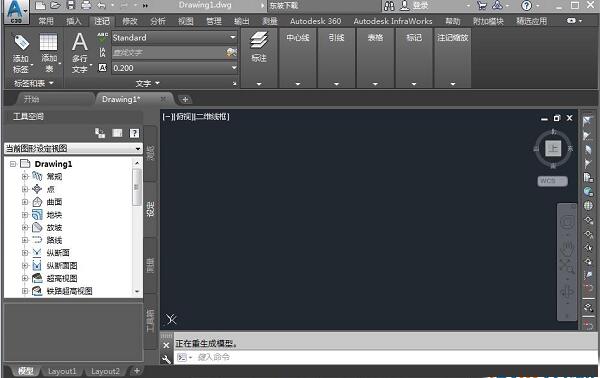
Task: Switch to the 开始 file tab
Action: [31, 99]
